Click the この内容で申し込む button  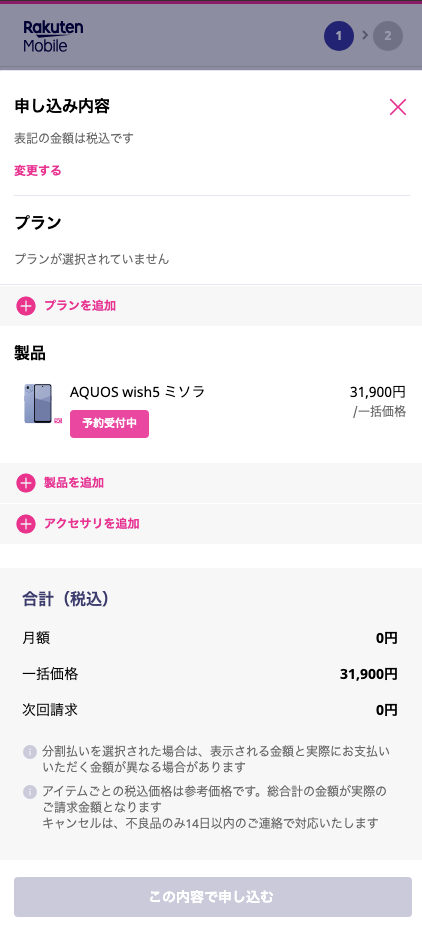[x=213, y=897]
